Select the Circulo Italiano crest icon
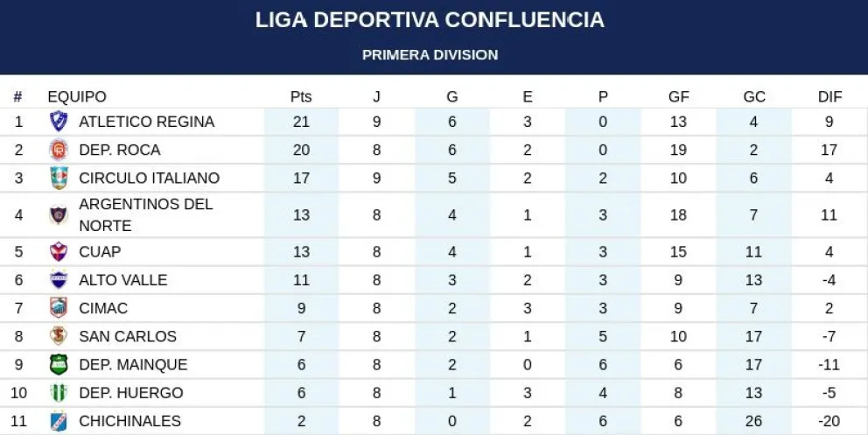Viewport: 868px width, 435px height. (x=59, y=178)
